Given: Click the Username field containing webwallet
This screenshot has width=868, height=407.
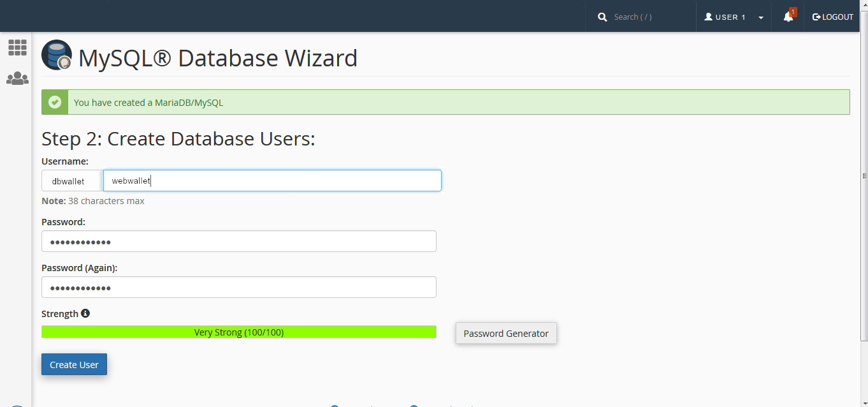Looking at the screenshot, I should click(272, 181).
